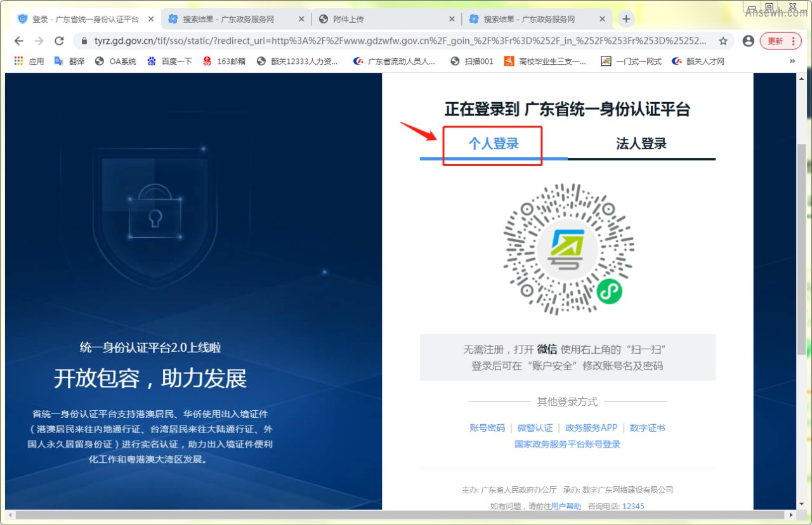Open 国家政务服务平台账号登录 link
The width and height of the screenshot is (812, 525).
point(567,444)
